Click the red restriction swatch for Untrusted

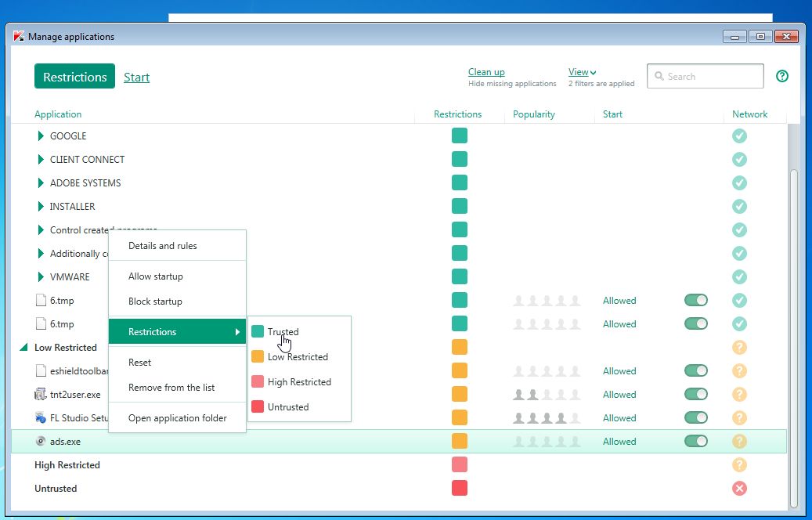click(460, 488)
